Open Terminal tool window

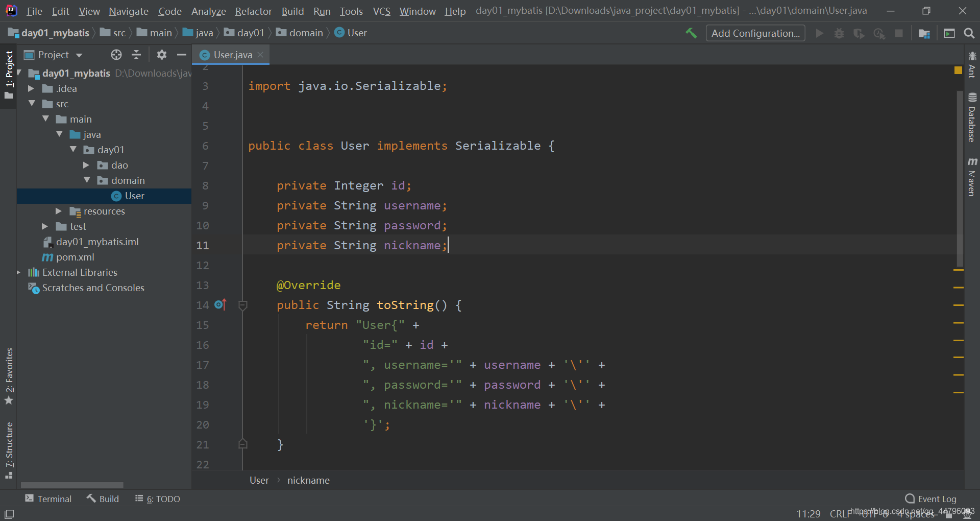point(48,499)
